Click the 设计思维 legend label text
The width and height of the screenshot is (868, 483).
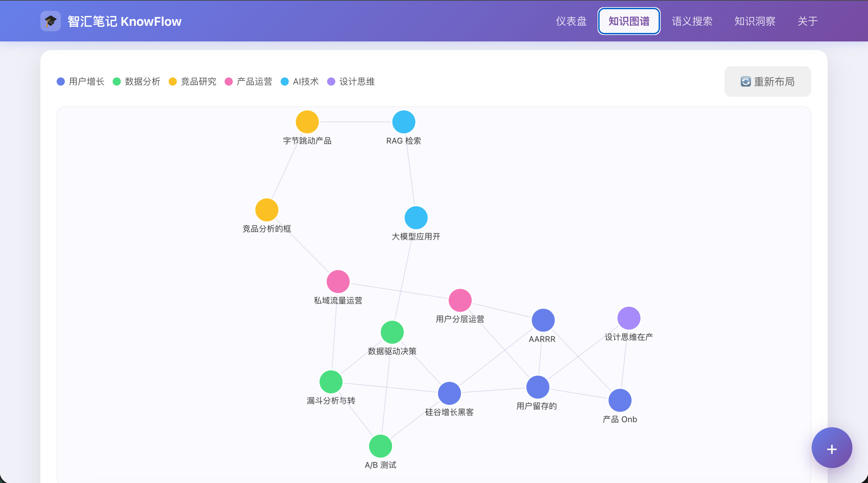tap(357, 82)
